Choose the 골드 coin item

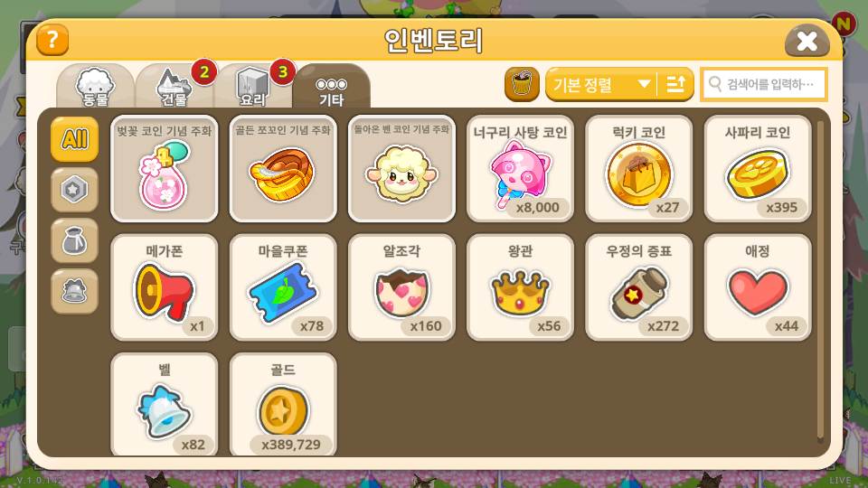coord(283,405)
